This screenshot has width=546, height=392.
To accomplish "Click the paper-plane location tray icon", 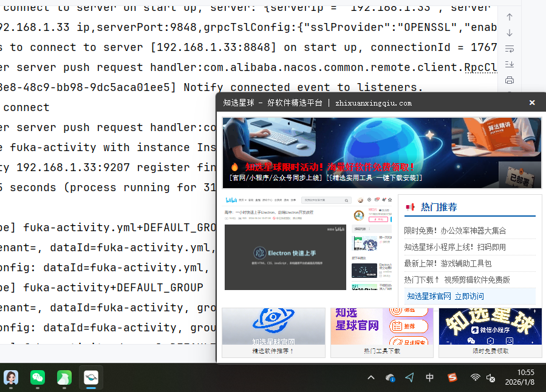I will click(410, 377).
